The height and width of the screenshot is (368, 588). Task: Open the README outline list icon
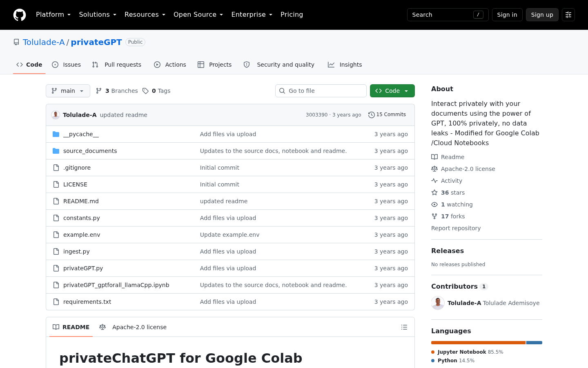[404, 327]
